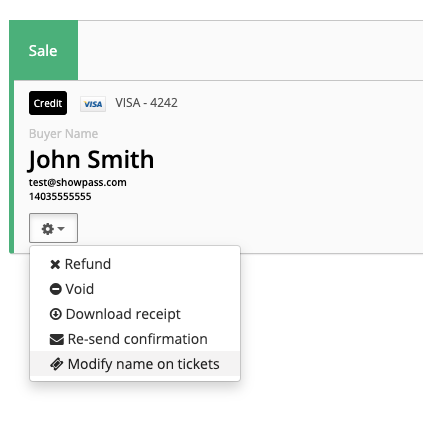Click the envelope icon for re-send
423x423 pixels.
point(57,339)
